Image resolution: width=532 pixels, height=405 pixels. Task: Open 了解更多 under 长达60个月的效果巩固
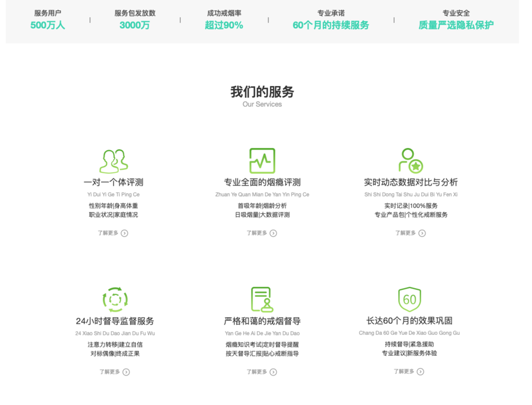[409, 371]
